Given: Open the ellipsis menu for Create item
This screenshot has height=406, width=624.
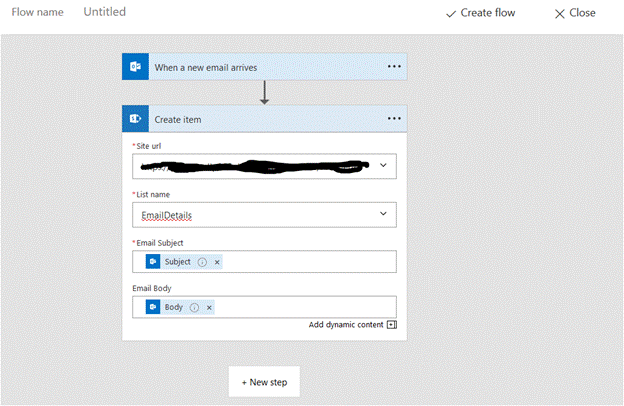Looking at the screenshot, I should coord(393,119).
